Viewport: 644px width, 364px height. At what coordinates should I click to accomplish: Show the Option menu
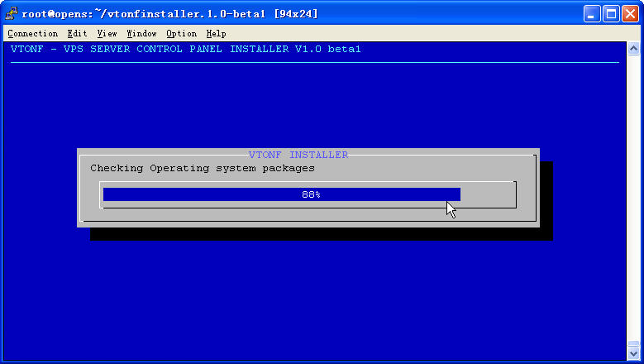tap(181, 34)
